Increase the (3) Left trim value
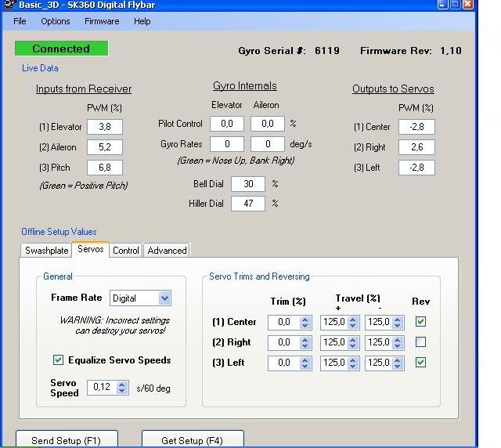 305,359
